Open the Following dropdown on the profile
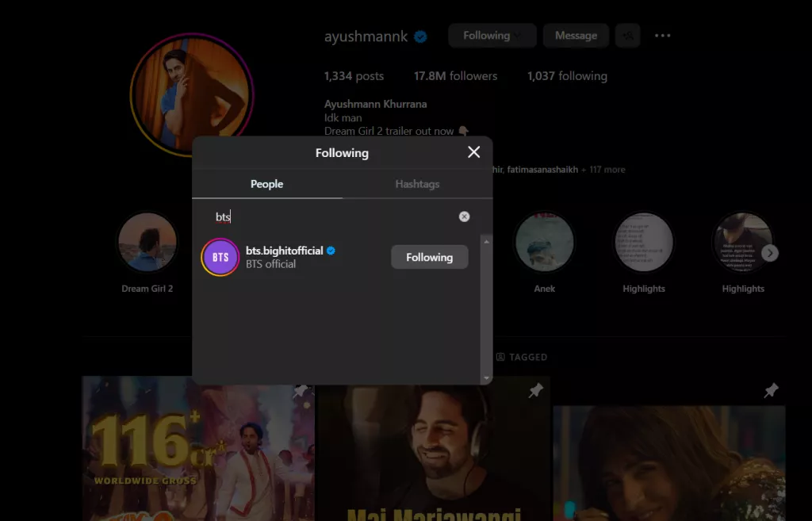 pos(492,35)
